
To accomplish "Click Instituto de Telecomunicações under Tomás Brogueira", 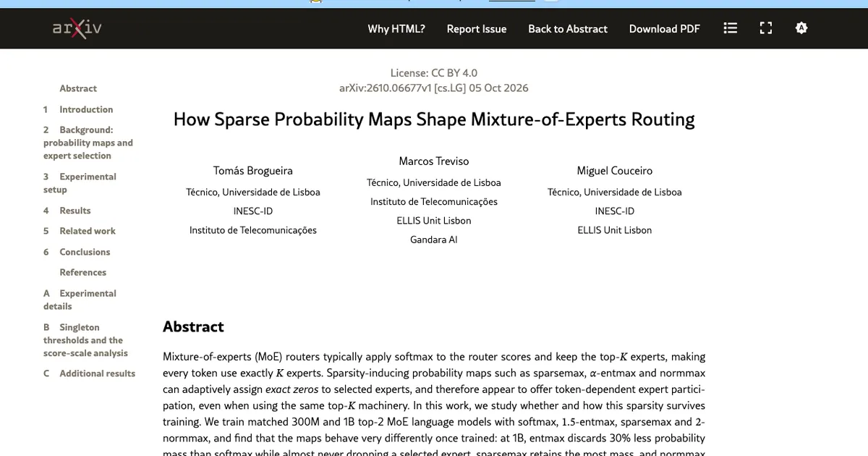I will pos(253,230).
